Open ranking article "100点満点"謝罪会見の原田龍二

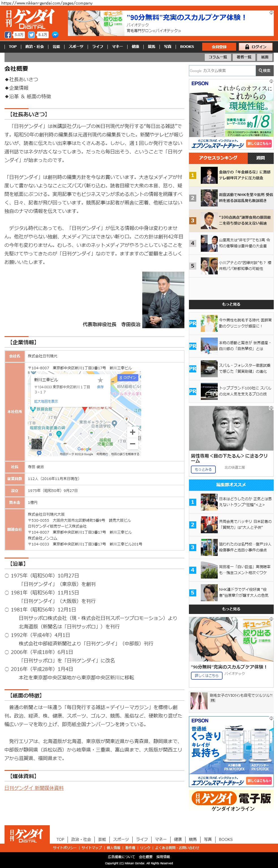(x=231, y=220)
